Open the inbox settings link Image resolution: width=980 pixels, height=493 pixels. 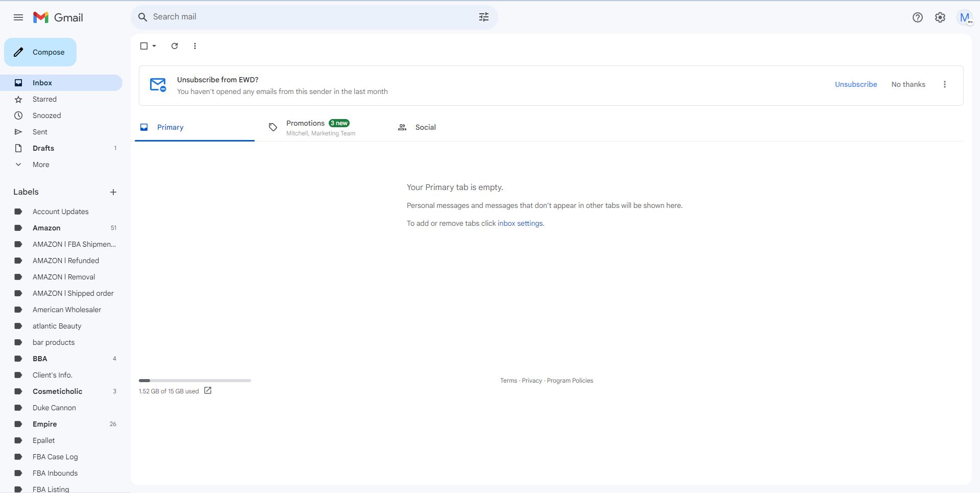[x=520, y=223]
